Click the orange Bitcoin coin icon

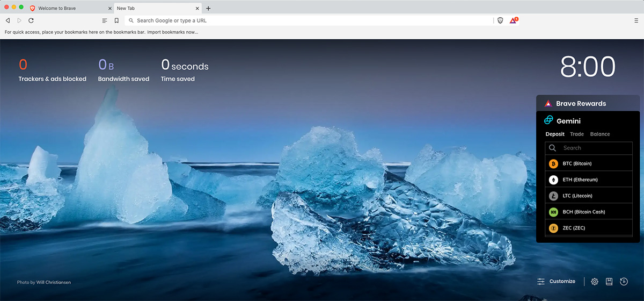[553, 163]
